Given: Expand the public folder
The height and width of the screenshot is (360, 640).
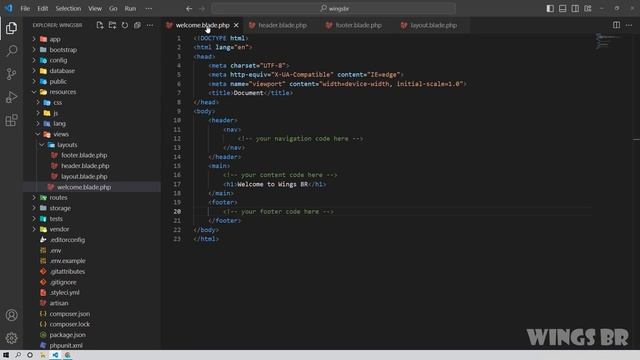Looking at the screenshot, I should pos(58,82).
